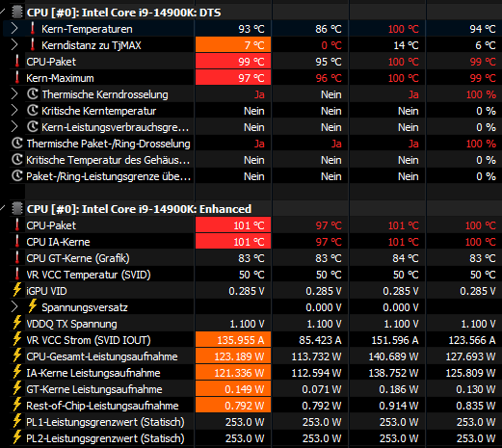Click clock icon of Thermische Kerndrosselung
This screenshot has width=502, height=448.
[33, 94]
